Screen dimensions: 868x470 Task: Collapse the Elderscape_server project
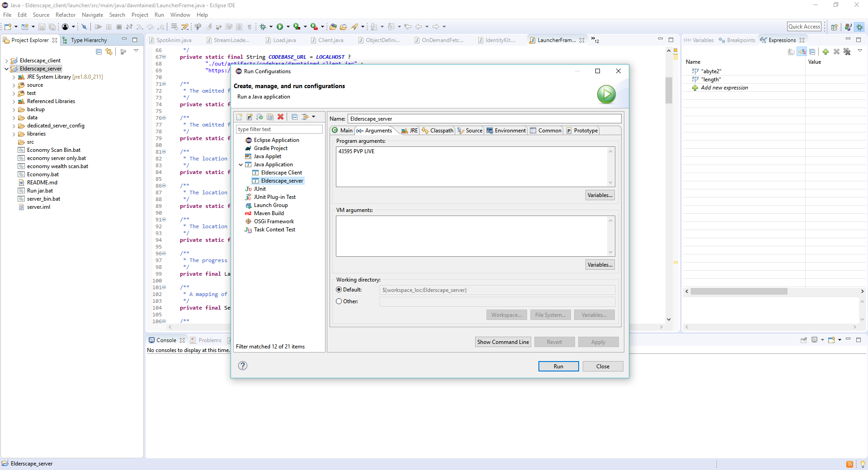tap(6, 69)
